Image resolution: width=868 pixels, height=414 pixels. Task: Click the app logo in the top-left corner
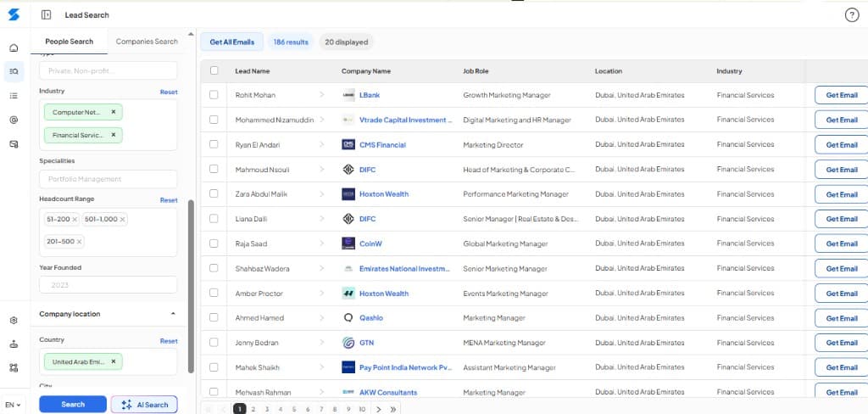(x=14, y=15)
